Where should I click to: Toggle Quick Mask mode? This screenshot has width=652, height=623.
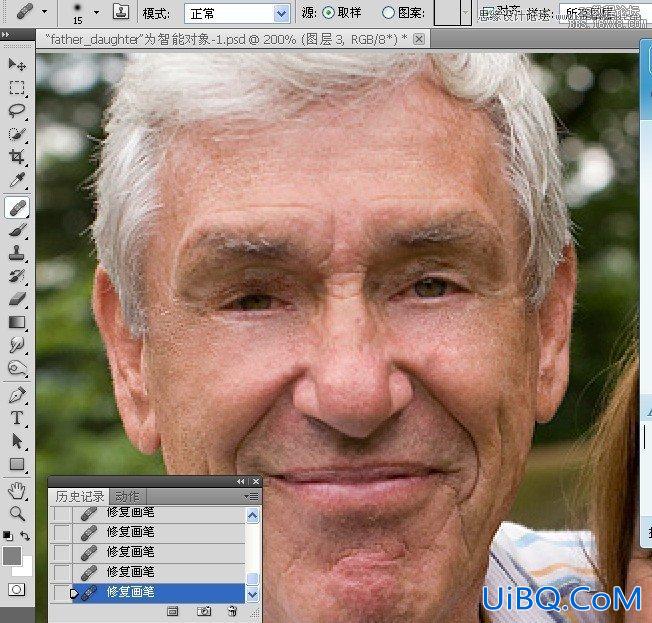(16, 590)
